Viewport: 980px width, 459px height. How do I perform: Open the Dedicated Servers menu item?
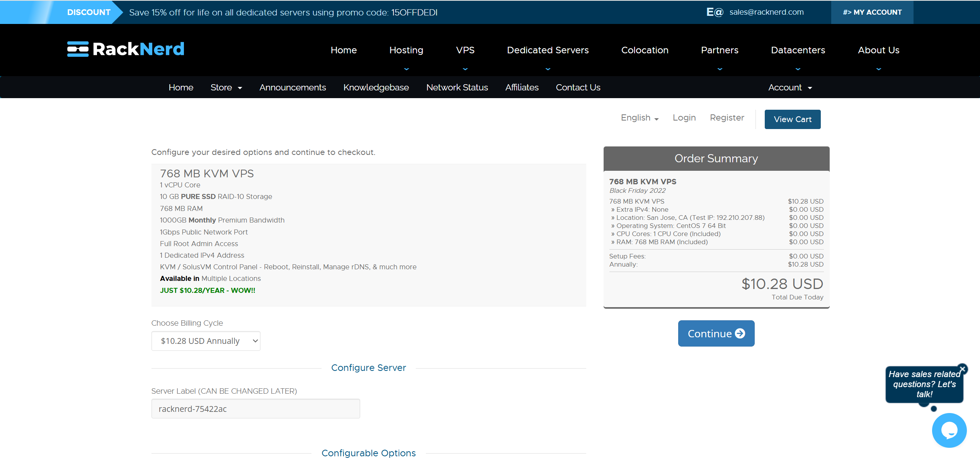(x=548, y=50)
